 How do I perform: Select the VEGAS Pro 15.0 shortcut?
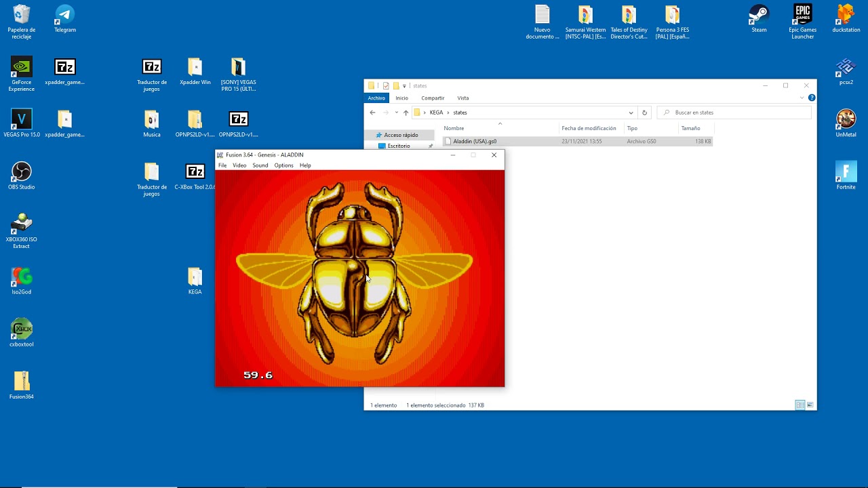tap(22, 123)
